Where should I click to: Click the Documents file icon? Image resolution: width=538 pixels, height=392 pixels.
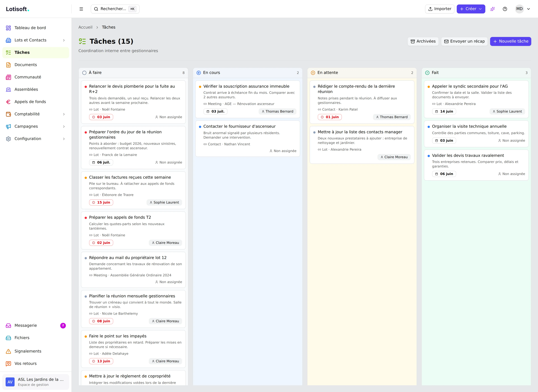coord(8,65)
